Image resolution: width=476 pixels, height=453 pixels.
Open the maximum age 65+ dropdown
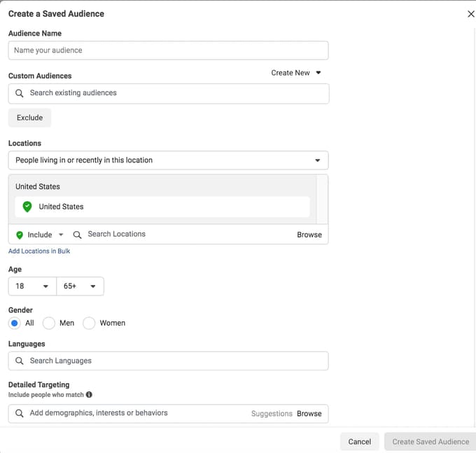pyautogui.click(x=80, y=286)
